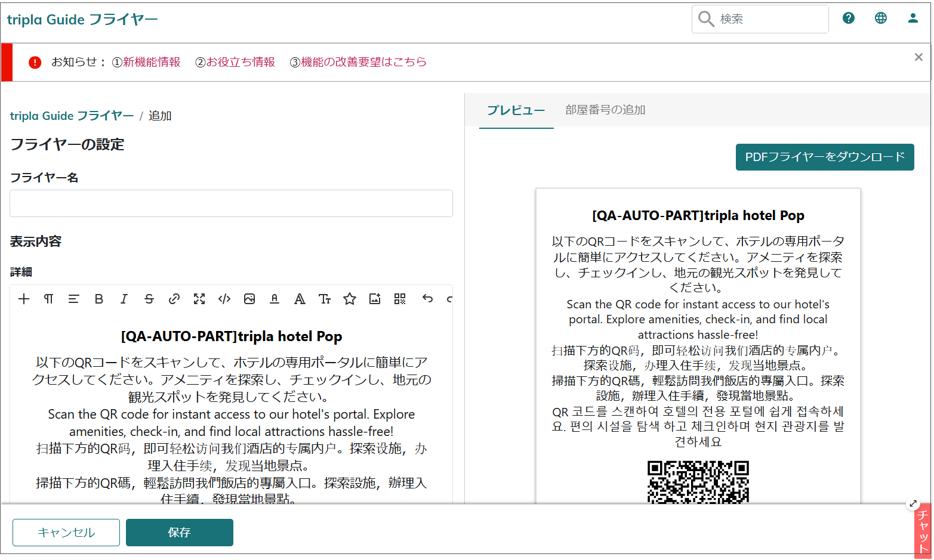Undo the last edit
This screenshot has height=560, width=934.
(x=427, y=298)
